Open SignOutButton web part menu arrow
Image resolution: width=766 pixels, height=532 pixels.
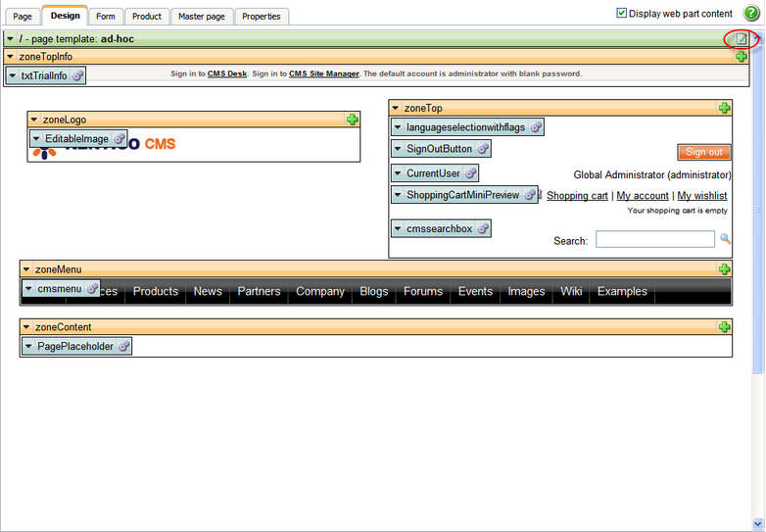click(x=398, y=149)
